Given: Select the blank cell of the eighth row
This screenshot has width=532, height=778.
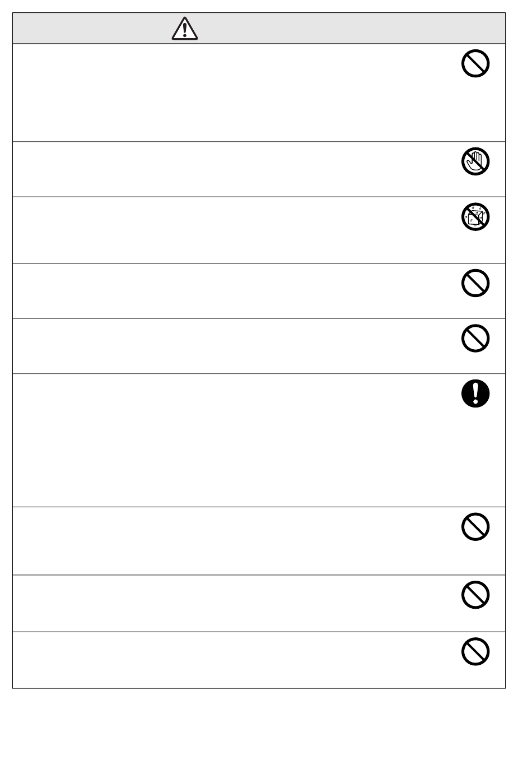Looking at the screenshot, I should click(x=235, y=603).
